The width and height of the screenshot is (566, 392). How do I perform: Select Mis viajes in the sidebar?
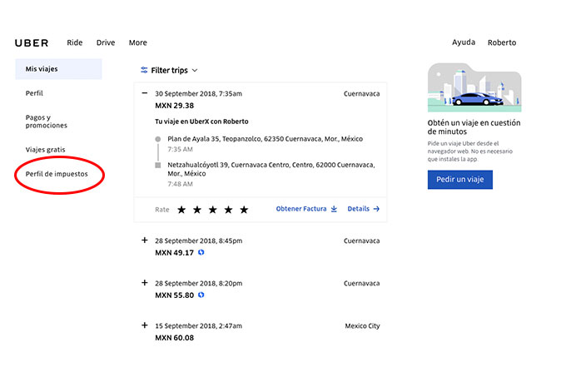[58, 69]
